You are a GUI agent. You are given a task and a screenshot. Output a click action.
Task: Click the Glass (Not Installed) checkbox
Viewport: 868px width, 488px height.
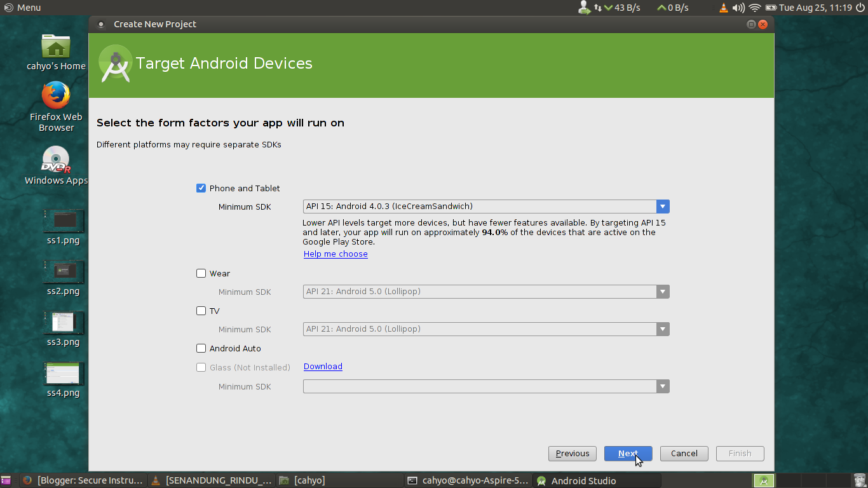201,367
